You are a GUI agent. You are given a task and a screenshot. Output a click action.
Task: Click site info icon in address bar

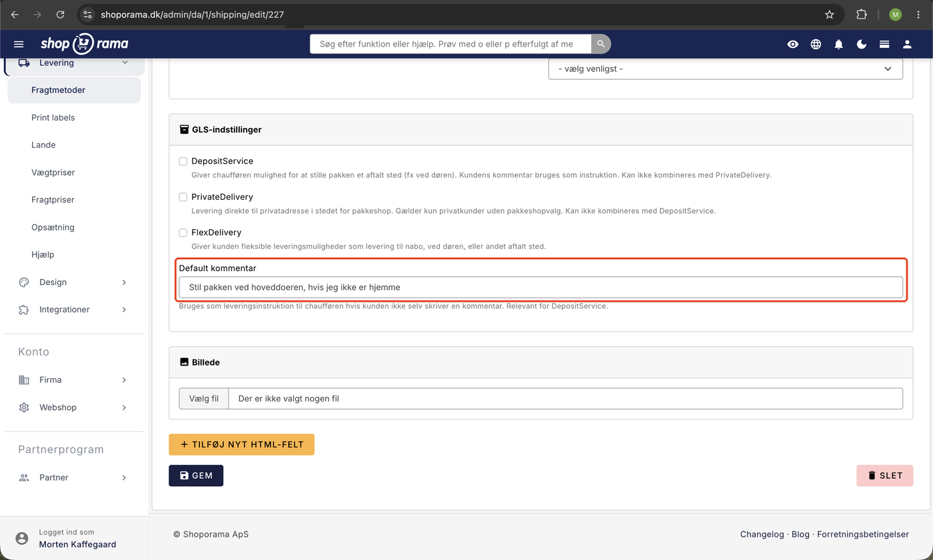pos(87,14)
